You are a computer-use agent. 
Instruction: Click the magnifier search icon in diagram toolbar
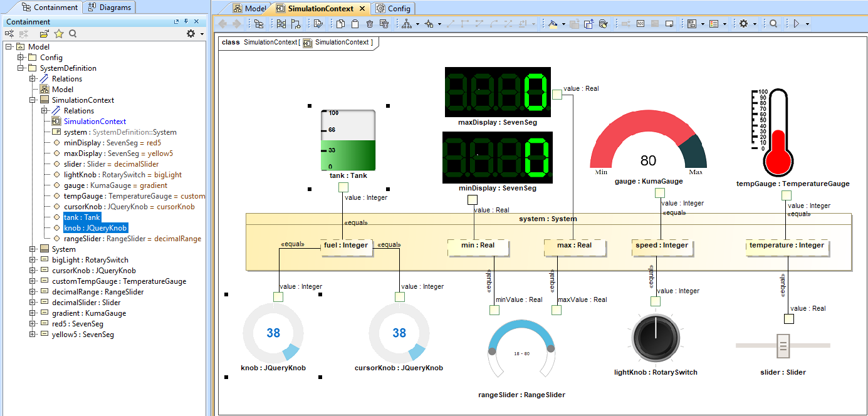(x=773, y=24)
